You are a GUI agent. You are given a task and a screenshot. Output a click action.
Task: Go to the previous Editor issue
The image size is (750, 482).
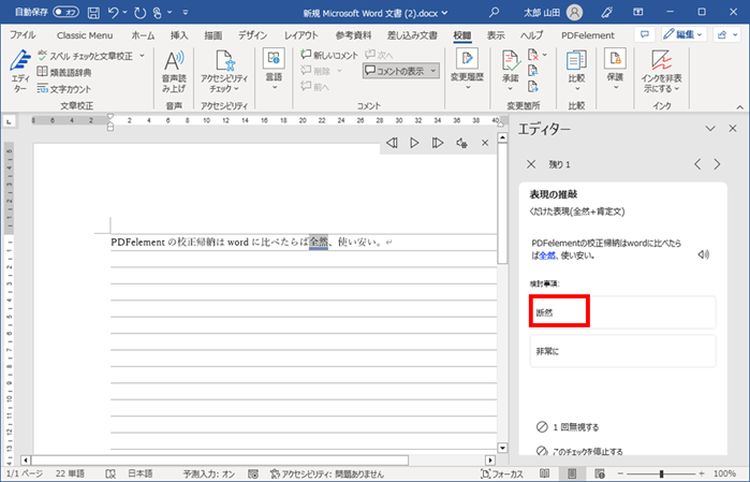coord(697,164)
